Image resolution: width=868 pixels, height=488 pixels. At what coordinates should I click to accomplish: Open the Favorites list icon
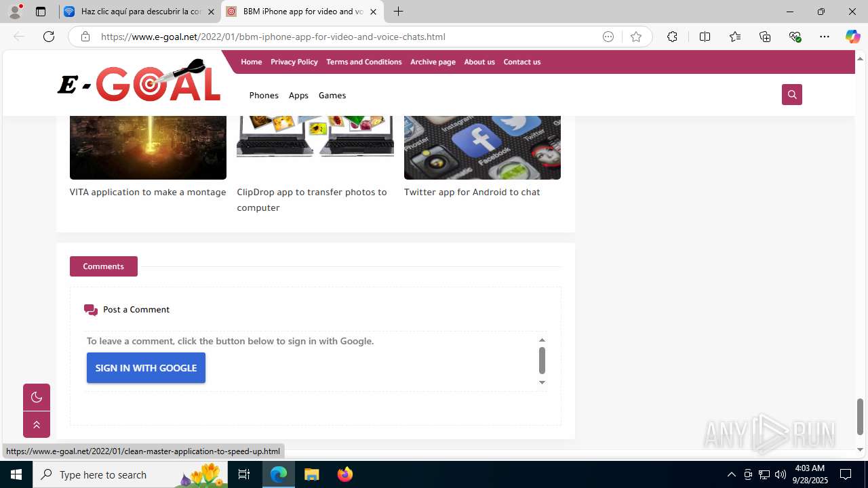735,37
